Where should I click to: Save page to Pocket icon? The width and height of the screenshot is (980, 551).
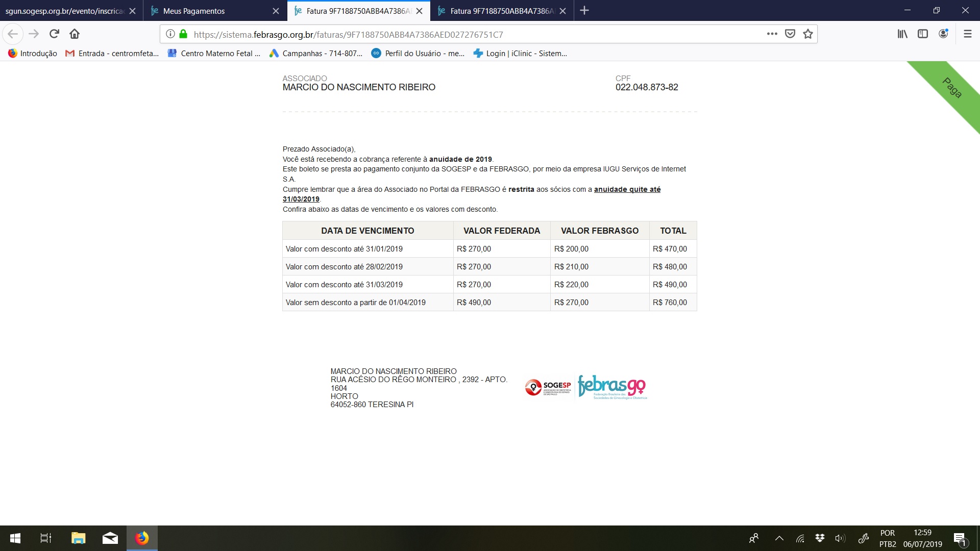pyautogui.click(x=790, y=34)
